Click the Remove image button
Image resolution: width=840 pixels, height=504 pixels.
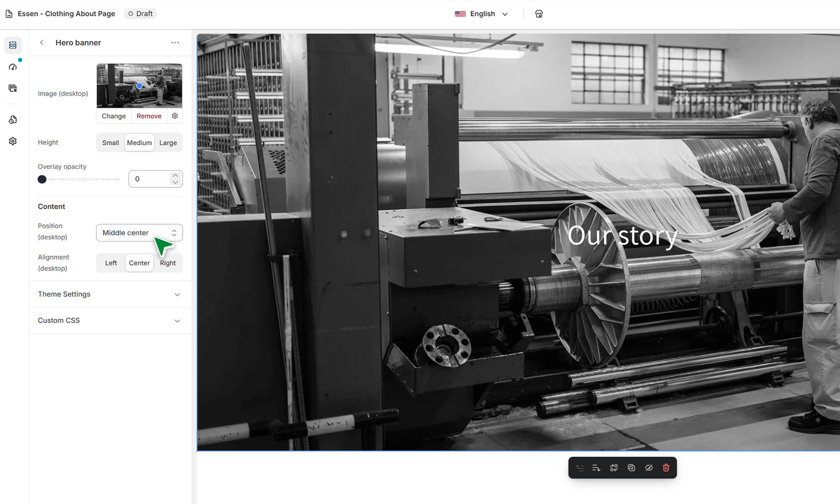[149, 116]
